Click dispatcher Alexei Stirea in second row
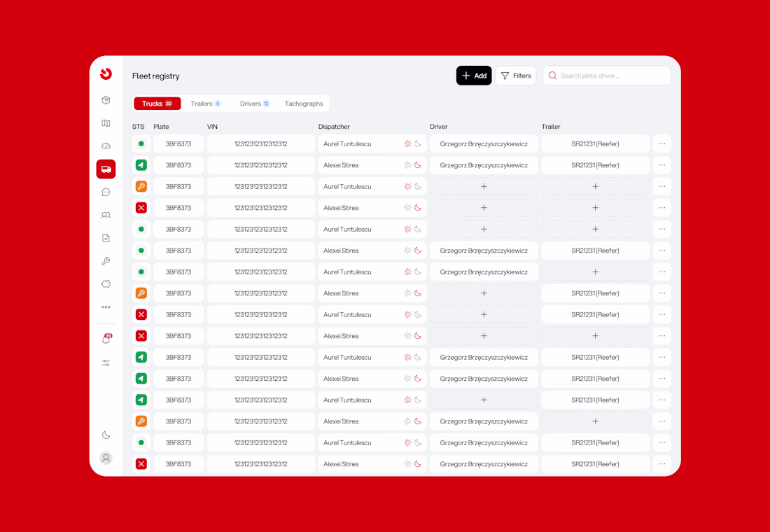Image resolution: width=770 pixels, height=532 pixels. point(341,165)
